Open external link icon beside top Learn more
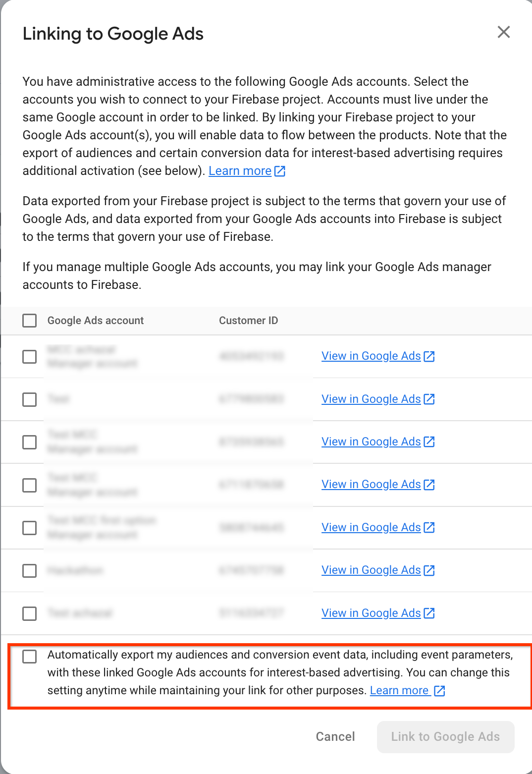 click(x=280, y=171)
